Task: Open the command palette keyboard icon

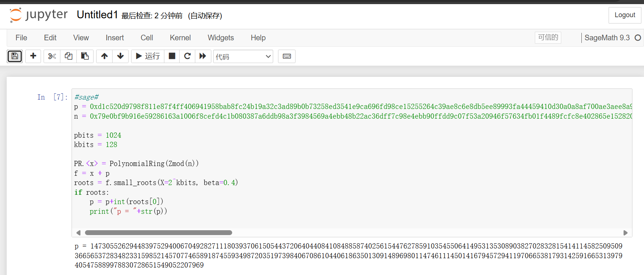Action: (x=287, y=56)
